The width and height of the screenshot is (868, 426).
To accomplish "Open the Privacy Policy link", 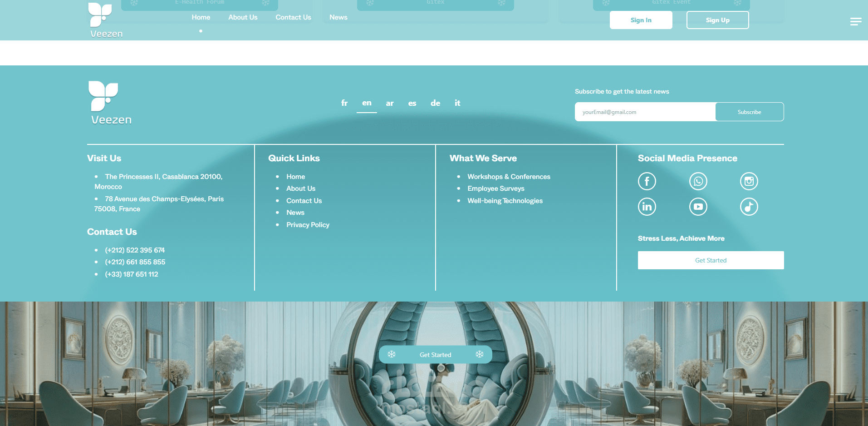I will [308, 225].
